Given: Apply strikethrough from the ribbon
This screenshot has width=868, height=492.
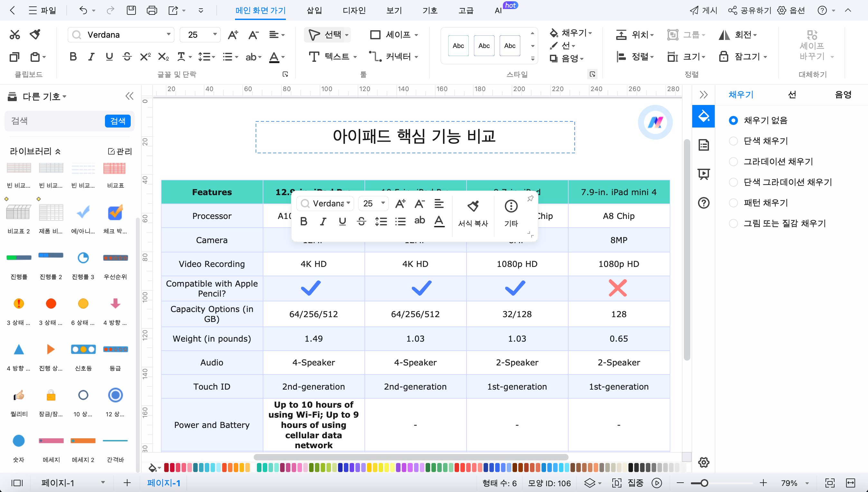Looking at the screenshot, I should coord(127,57).
